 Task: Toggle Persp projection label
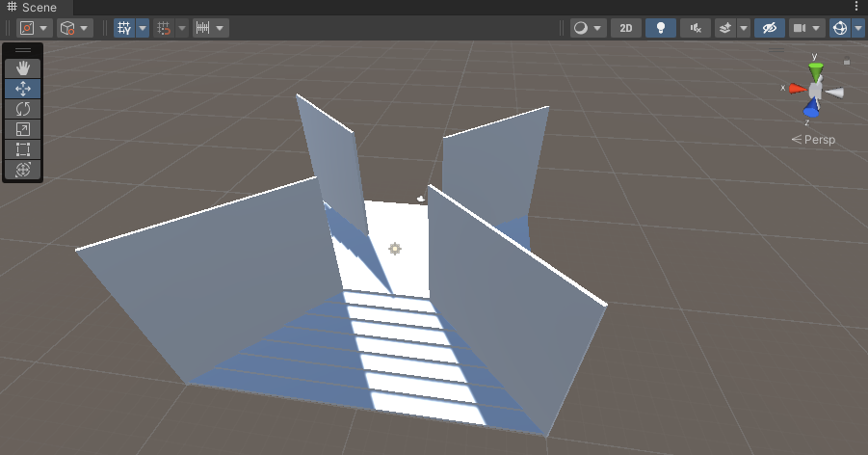[x=813, y=140]
